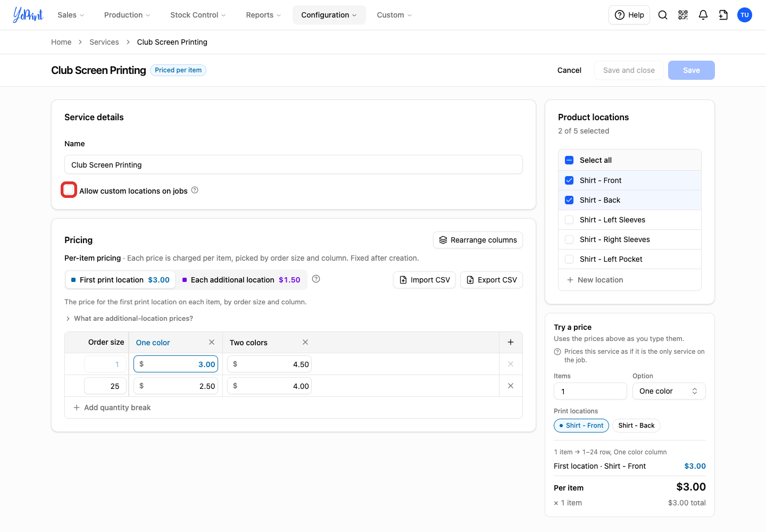Image resolution: width=766 pixels, height=532 pixels.
Task: Select First print location price tab
Action: (x=120, y=280)
